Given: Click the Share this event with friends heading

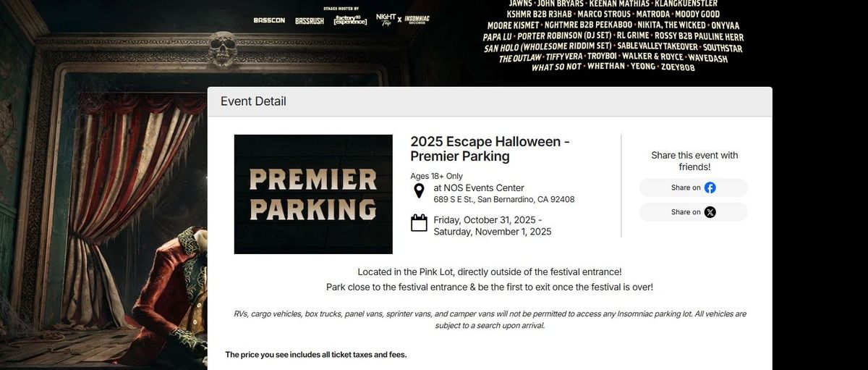Looking at the screenshot, I should [694, 161].
